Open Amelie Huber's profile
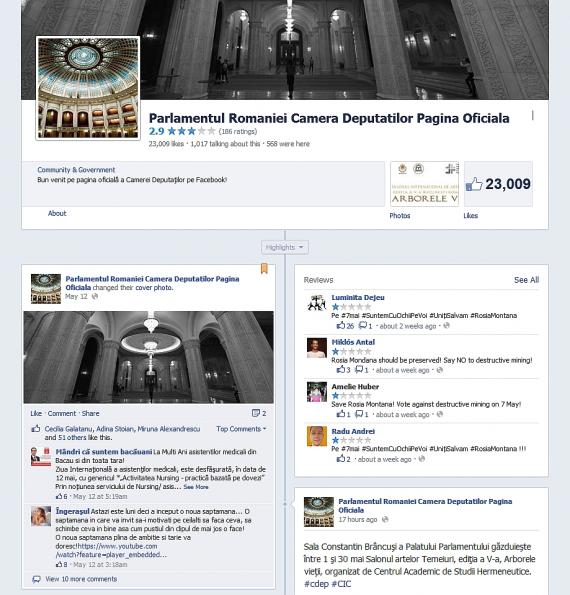570x595 pixels. (x=355, y=387)
